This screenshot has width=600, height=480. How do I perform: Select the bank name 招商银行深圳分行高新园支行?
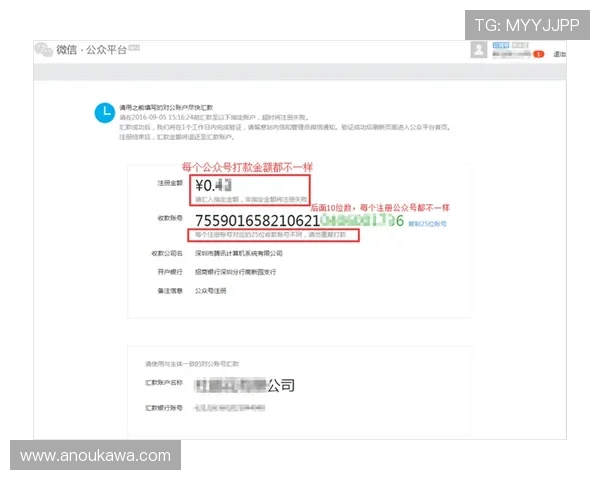click(x=235, y=272)
